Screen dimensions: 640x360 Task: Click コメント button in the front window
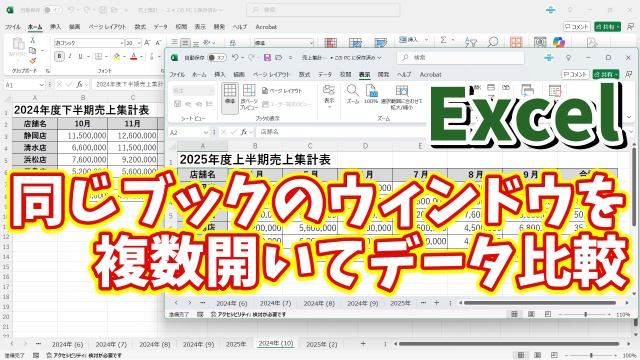576,74
